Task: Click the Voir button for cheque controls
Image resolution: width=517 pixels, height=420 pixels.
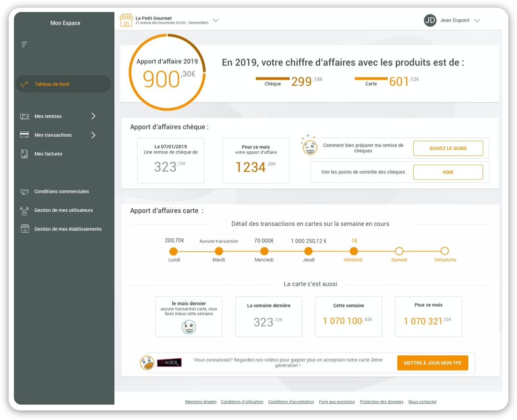Action: pos(447,172)
